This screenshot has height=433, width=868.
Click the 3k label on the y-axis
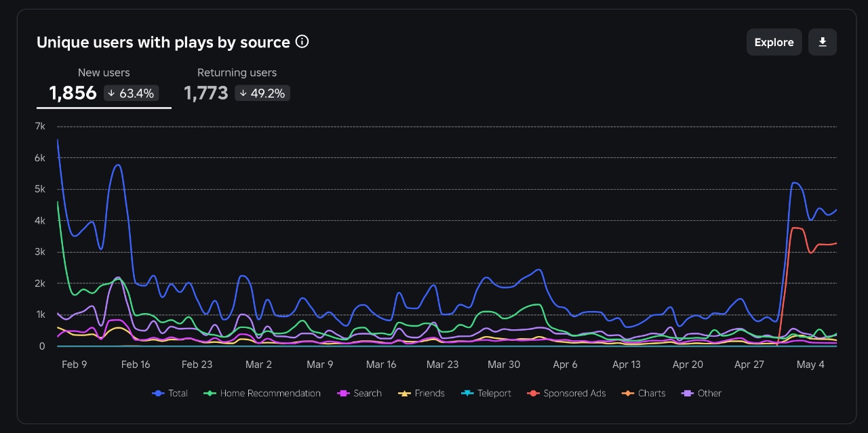(39, 252)
